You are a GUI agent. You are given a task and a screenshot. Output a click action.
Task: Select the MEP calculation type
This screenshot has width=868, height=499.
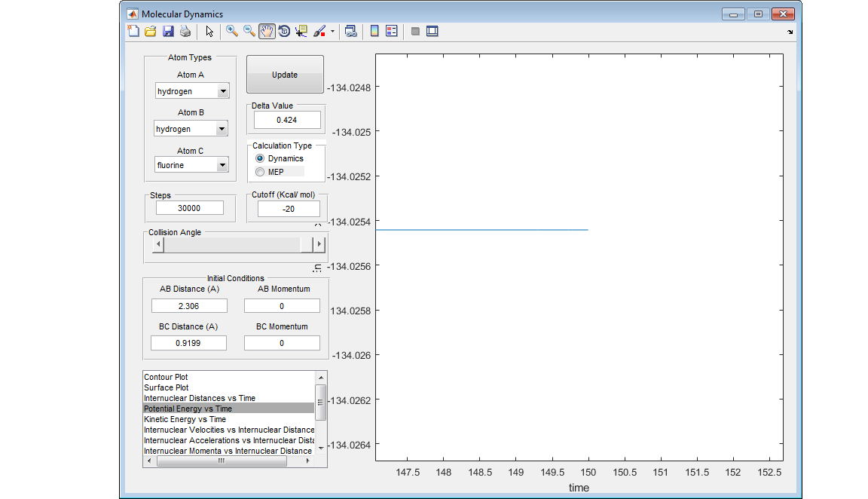[x=261, y=172]
